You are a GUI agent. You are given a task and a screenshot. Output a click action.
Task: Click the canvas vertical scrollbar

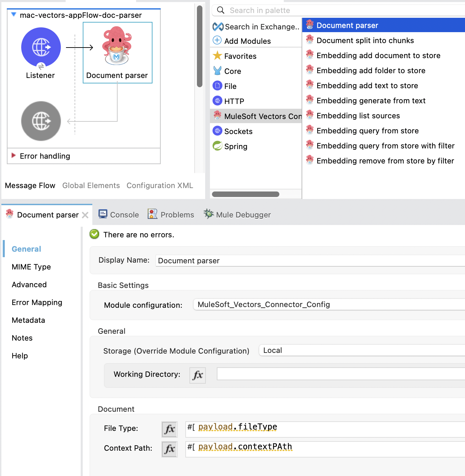[x=200, y=46]
